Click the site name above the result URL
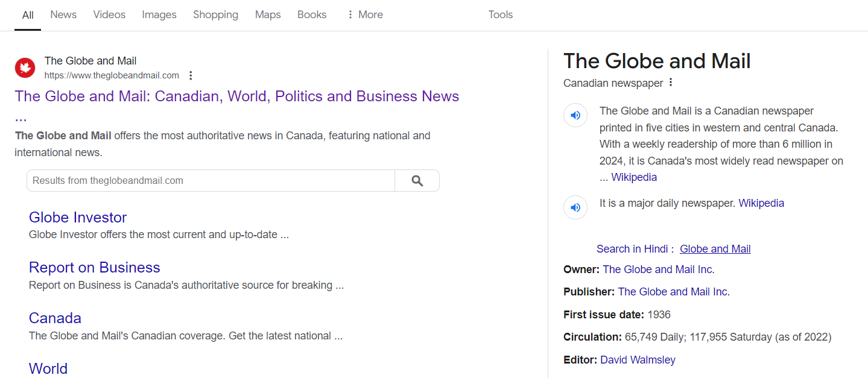The width and height of the screenshot is (868, 378). [90, 61]
